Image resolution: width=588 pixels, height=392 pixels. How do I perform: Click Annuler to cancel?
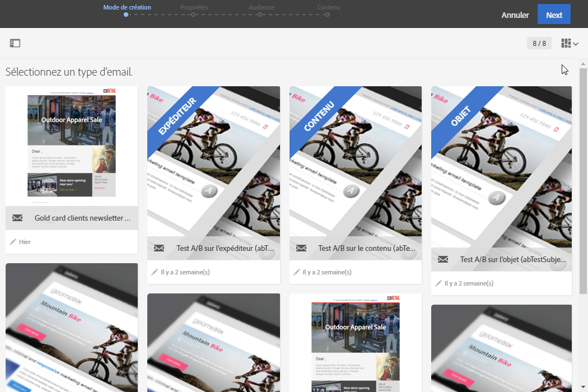click(x=515, y=15)
